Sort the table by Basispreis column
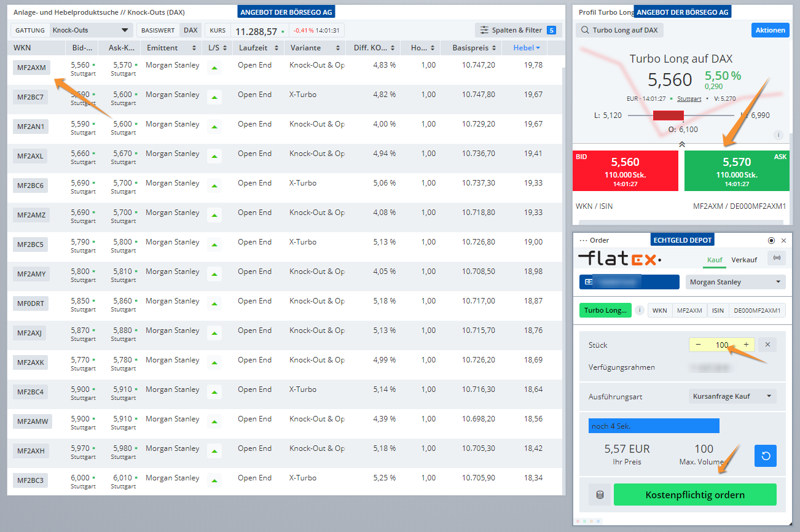800x532 pixels. coord(471,48)
